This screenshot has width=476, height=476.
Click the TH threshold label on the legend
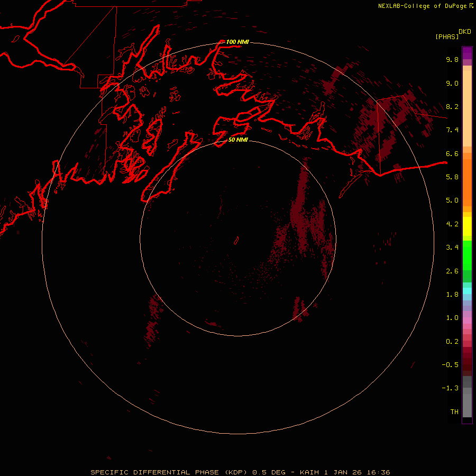click(x=454, y=412)
